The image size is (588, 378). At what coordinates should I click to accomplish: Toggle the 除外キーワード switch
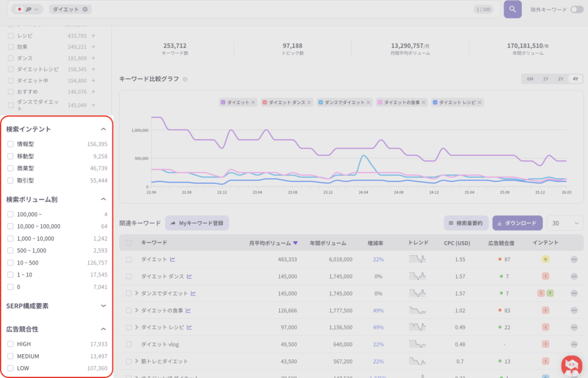point(577,9)
